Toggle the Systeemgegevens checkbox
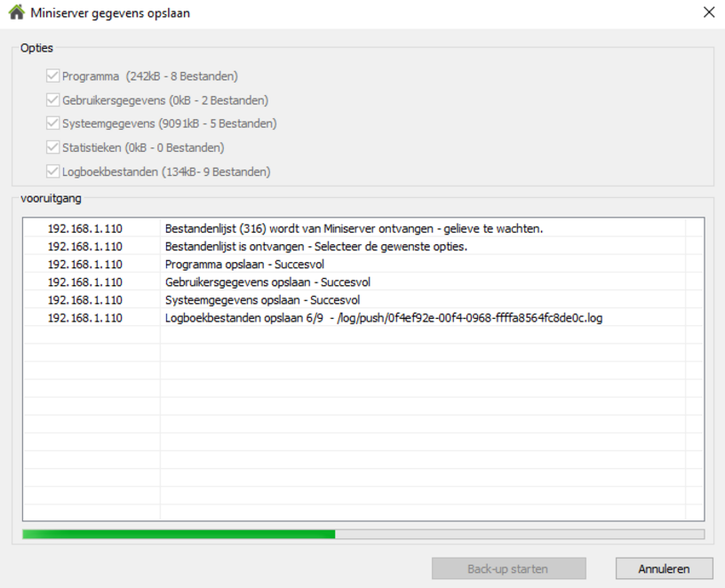Viewport: 725px width, 588px height. click(x=53, y=123)
